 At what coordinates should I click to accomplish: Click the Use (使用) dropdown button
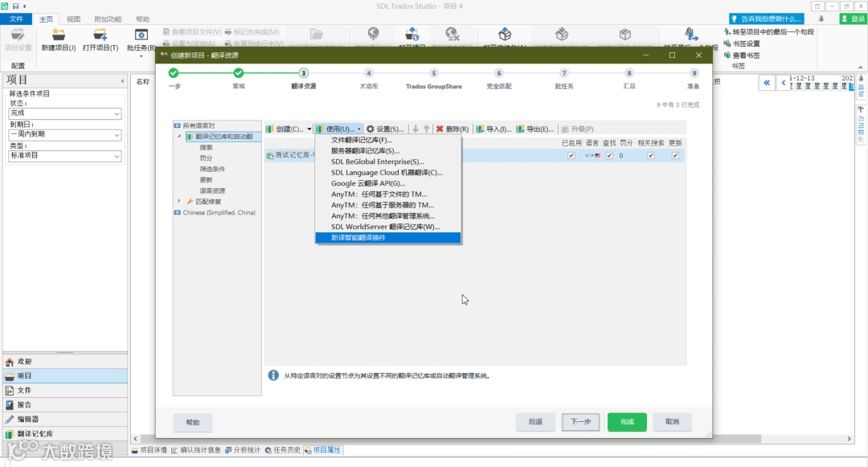coord(339,129)
